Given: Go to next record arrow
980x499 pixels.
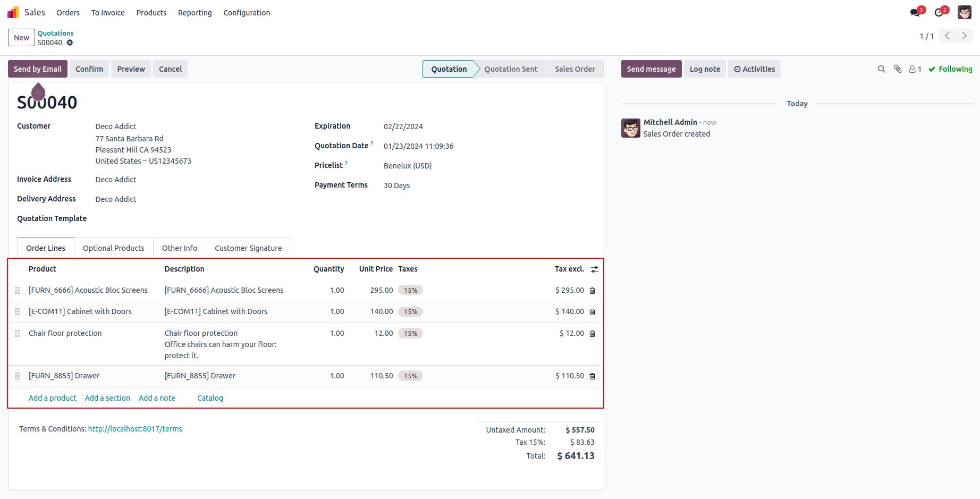Looking at the screenshot, I should tap(964, 36).
